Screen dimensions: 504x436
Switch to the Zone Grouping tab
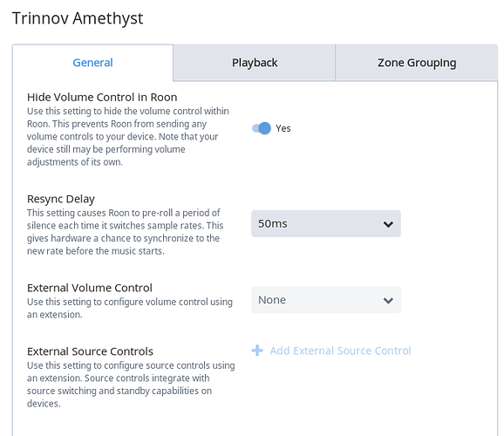pos(417,63)
